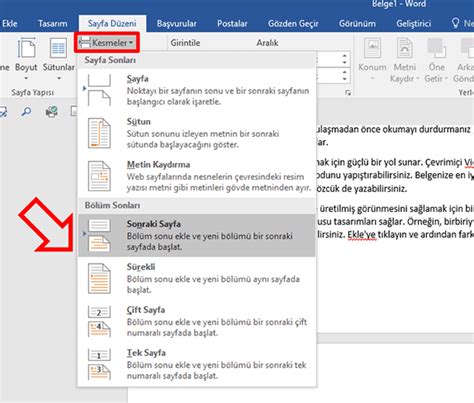
Task: Open the Geliştirici tab
Action: (x=414, y=24)
